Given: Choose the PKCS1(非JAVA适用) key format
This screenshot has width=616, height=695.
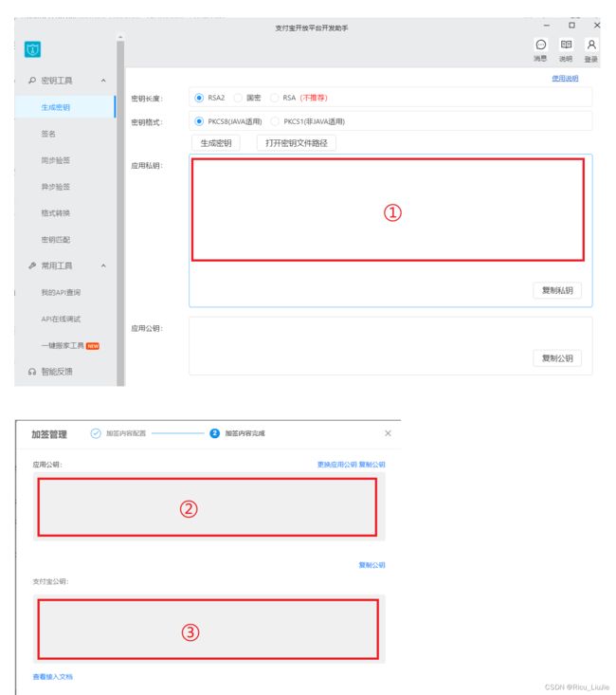Looking at the screenshot, I should 275,121.
